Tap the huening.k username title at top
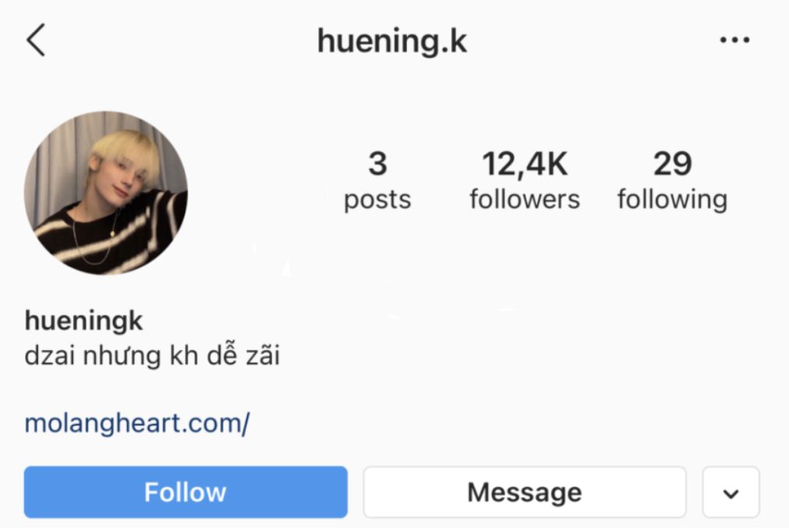 392,41
